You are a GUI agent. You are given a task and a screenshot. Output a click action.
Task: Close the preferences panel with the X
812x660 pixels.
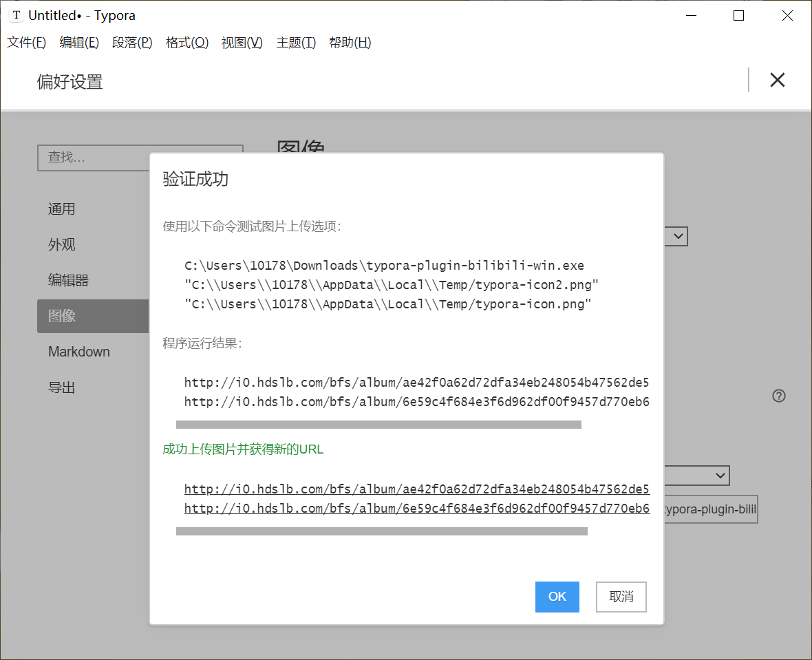pyautogui.click(x=778, y=80)
